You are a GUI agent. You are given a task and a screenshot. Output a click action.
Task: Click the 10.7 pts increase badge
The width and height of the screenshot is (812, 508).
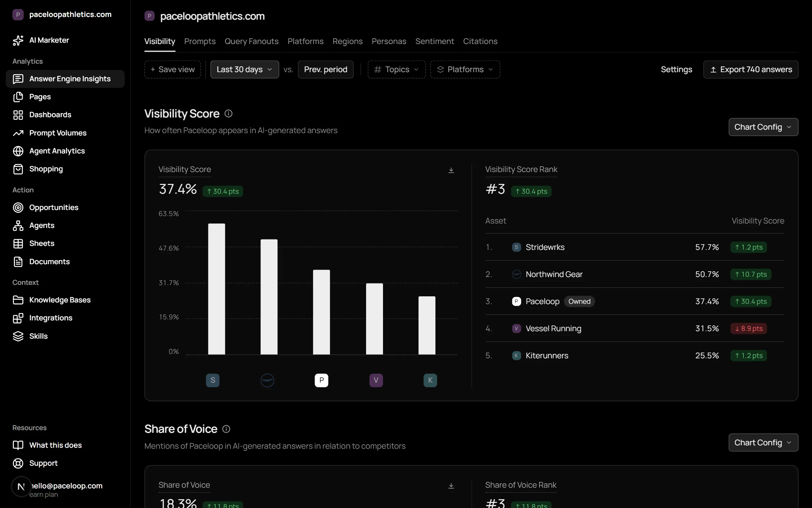coord(751,274)
